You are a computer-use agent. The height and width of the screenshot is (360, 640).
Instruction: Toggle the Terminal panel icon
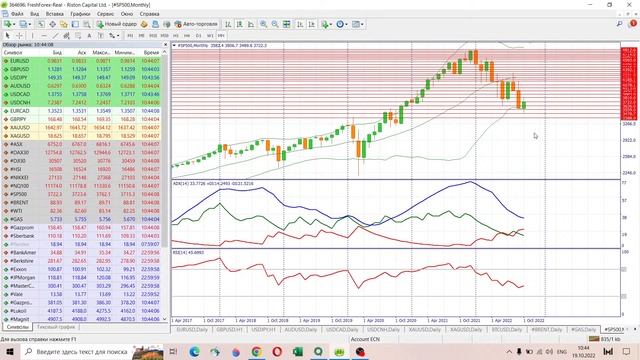coord(75,24)
